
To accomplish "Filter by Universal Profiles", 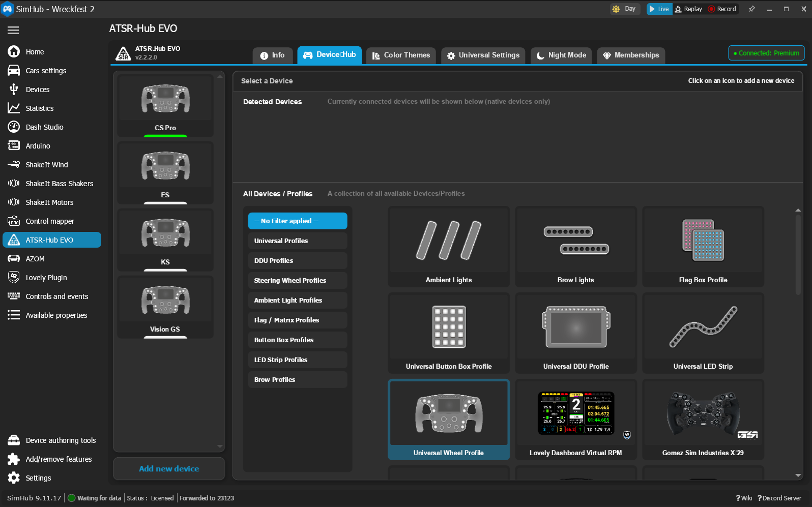I will pyautogui.click(x=298, y=241).
